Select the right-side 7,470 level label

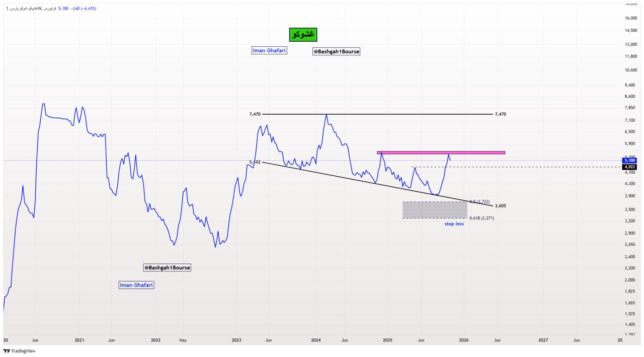tap(500, 114)
